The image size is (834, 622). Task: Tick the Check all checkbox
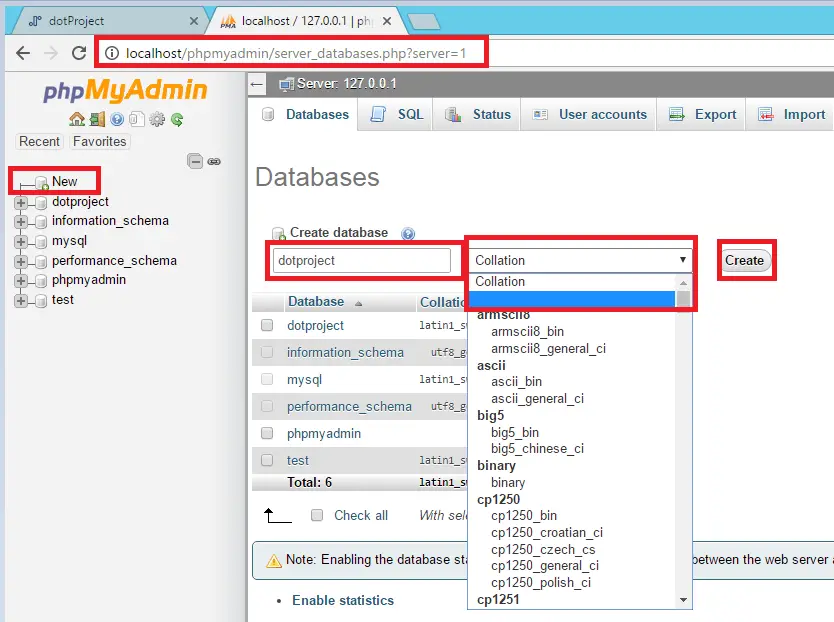click(x=317, y=515)
